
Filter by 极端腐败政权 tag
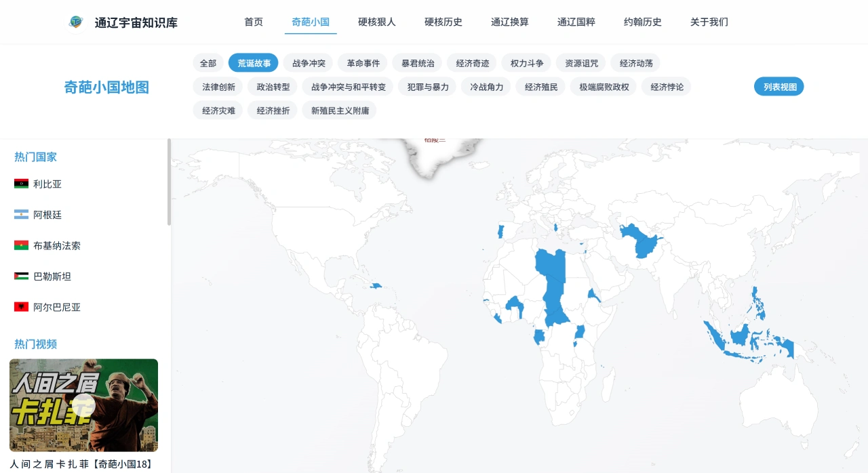point(604,87)
